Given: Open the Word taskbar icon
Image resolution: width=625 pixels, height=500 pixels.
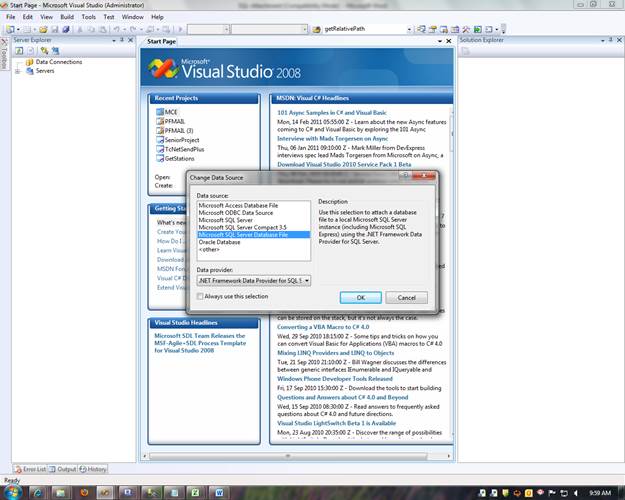Looking at the screenshot, I should pyautogui.click(x=219, y=493).
